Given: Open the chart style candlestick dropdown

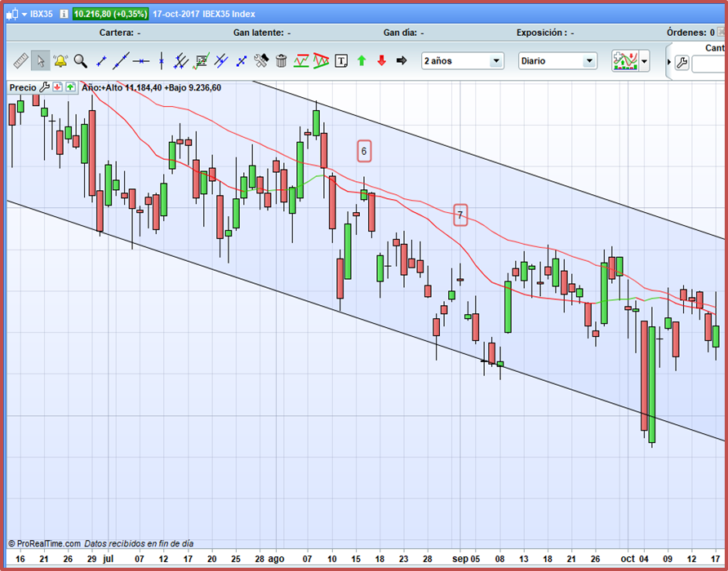Looking at the screenshot, I should coord(17,14).
